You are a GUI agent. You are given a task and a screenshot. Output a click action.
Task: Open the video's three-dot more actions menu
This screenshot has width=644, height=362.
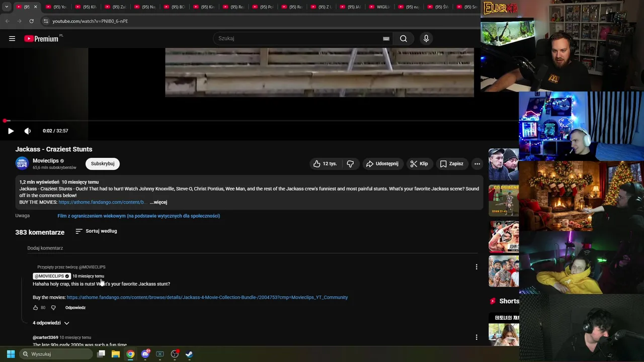click(477, 163)
